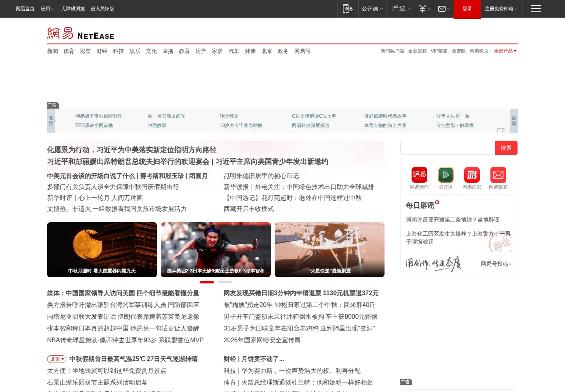565x392 pixels.
Task: Click the 北京 location badge
Action: pos(56,359)
